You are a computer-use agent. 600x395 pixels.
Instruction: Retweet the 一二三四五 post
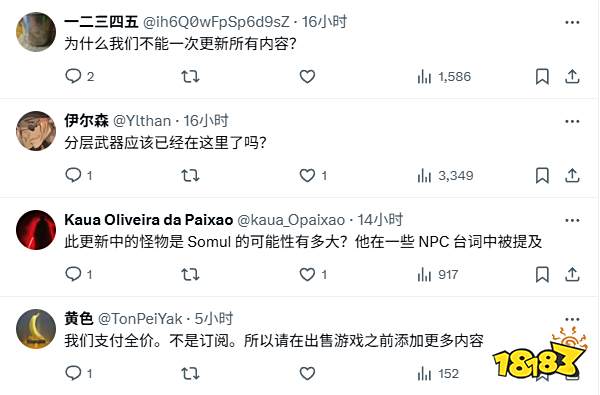click(x=190, y=77)
